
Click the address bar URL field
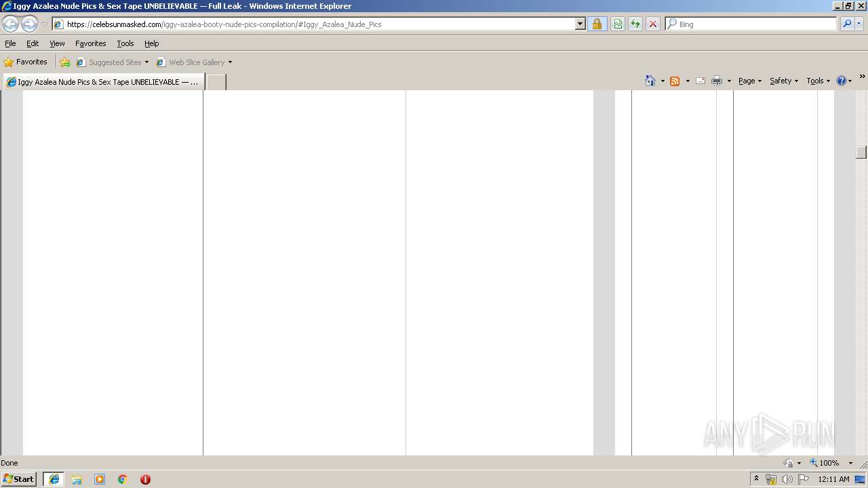[313, 24]
